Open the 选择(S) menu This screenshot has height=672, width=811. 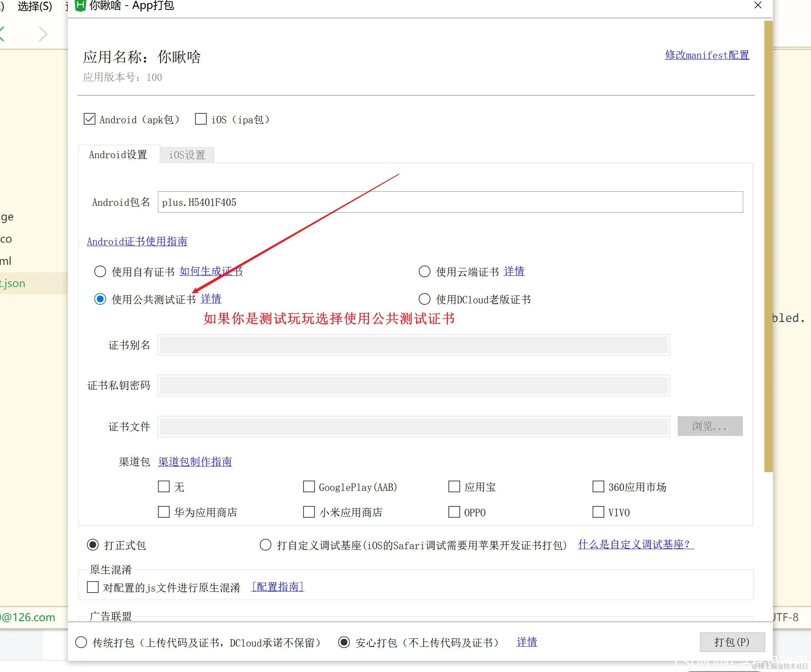[x=35, y=6]
